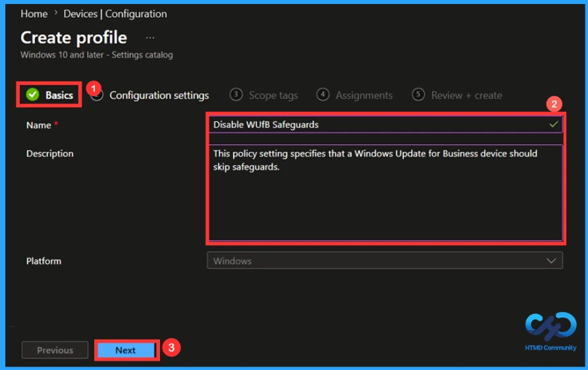The image size is (588, 370).
Task: Click the Next button
Action: (126, 350)
